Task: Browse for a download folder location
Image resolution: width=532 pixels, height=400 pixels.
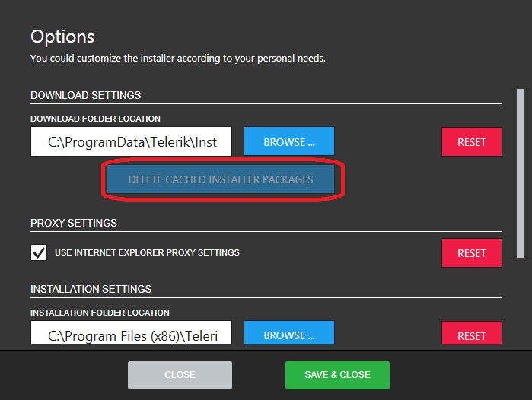Action: tap(288, 142)
